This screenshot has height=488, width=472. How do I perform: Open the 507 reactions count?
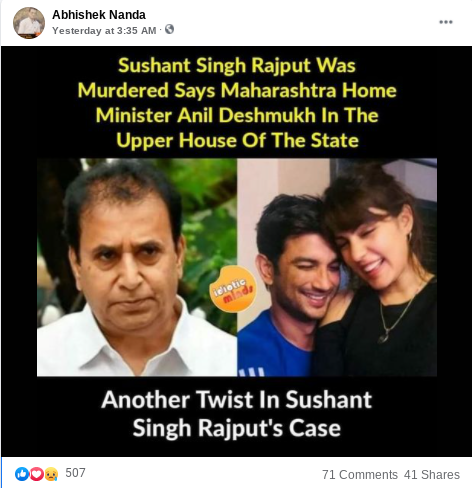pyautogui.click(x=75, y=473)
